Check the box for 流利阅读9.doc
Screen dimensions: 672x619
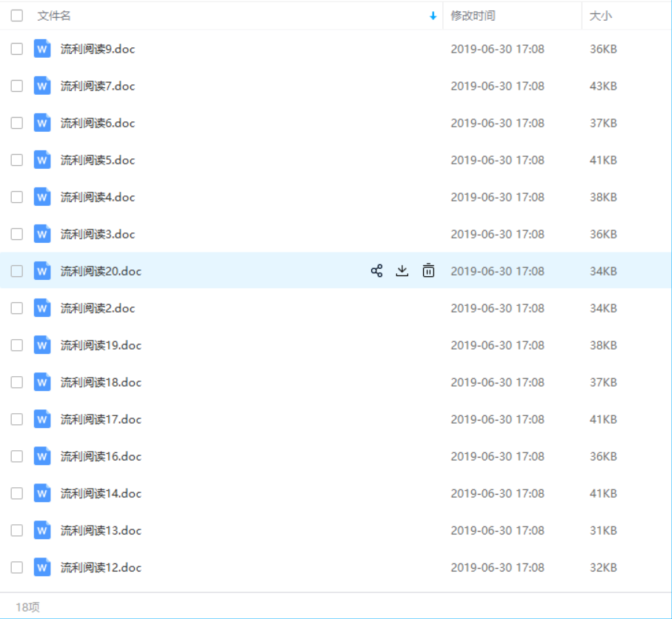[17, 49]
